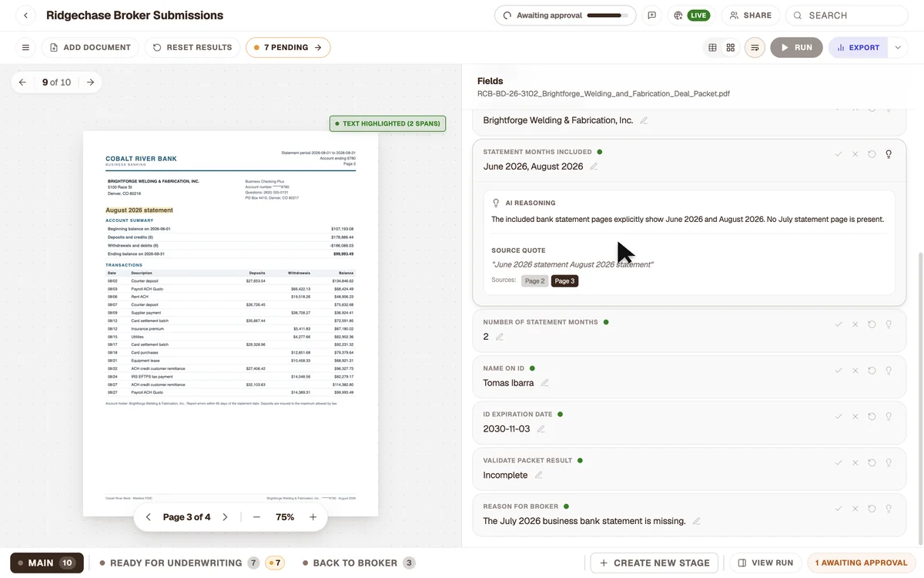Expand AI reasoning for ID Expiration Date
The image size is (924, 578).
(889, 417)
